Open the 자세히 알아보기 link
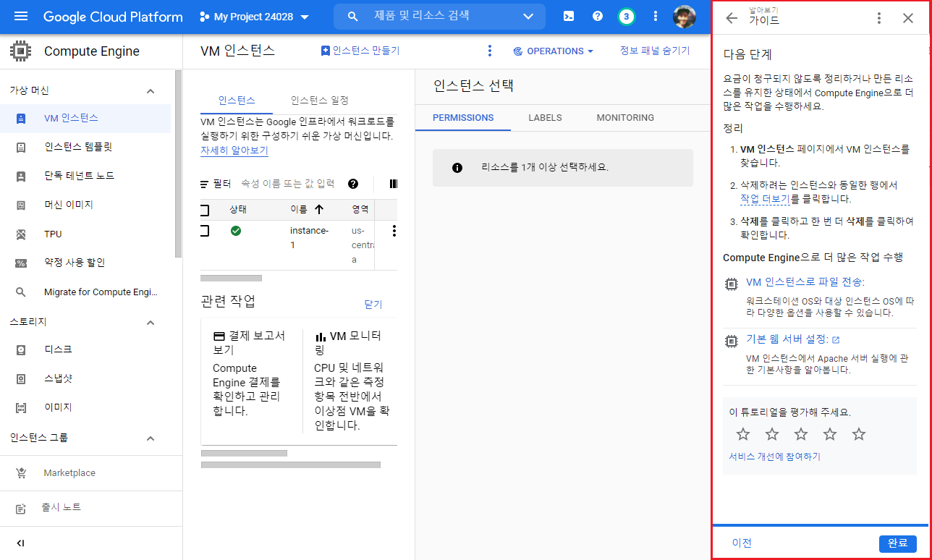Viewport: 932px width, 560px height. click(234, 150)
